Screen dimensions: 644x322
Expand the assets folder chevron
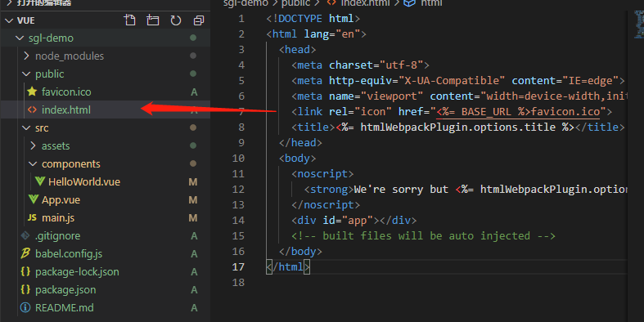tap(34, 145)
